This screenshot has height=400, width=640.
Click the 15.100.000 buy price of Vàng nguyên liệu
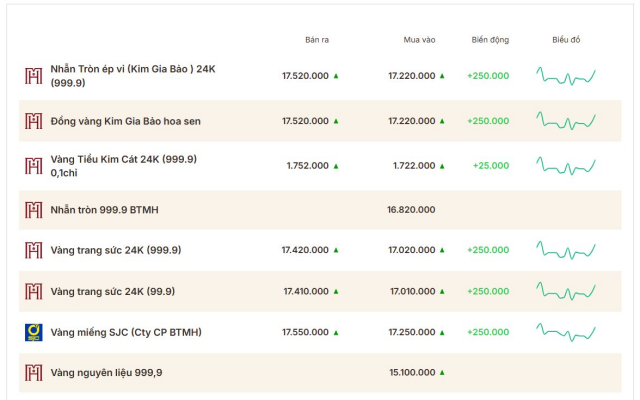click(412, 372)
